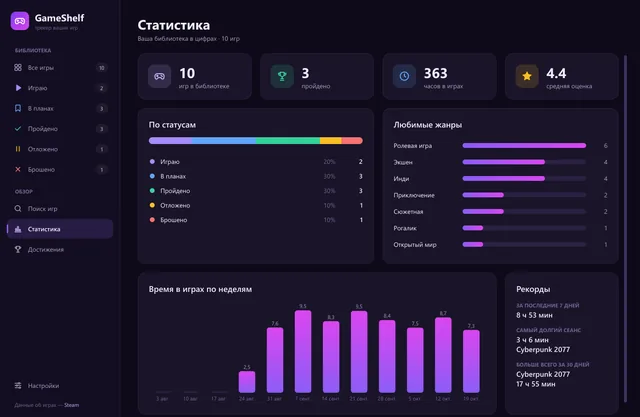Click the blue В планах bar segment
The width and height of the screenshot is (640, 417).
pos(224,141)
